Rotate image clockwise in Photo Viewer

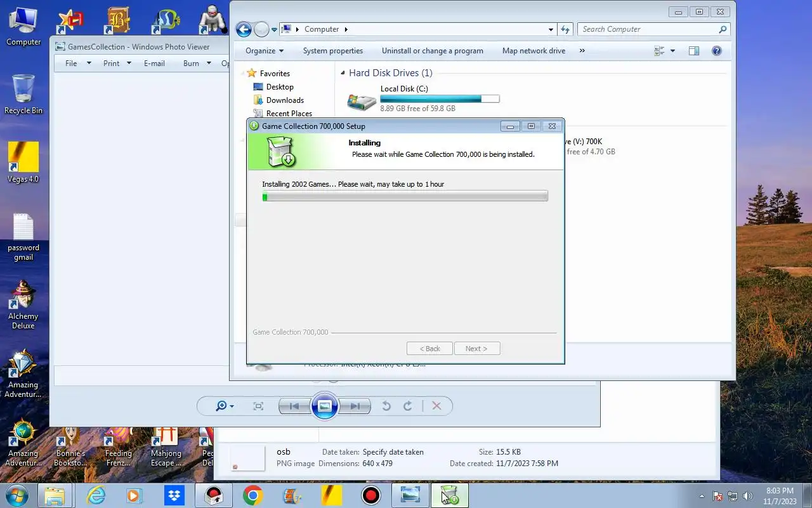tap(408, 406)
